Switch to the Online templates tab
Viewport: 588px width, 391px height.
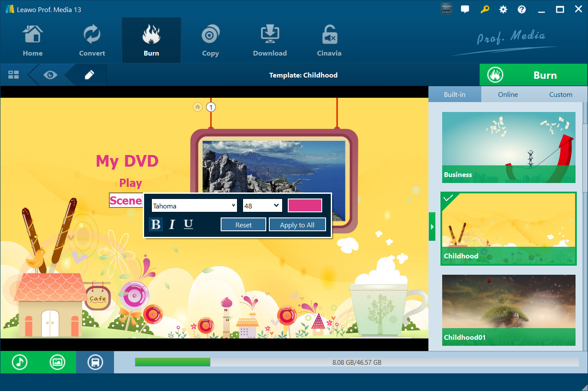point(508,94)
